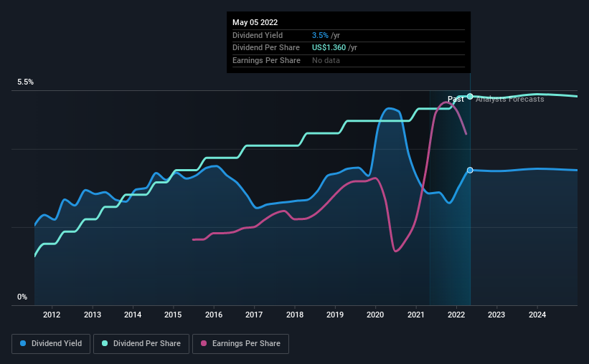
Task: Click the US$1.360 dividend per share value
Action: [x=329, y=48]
